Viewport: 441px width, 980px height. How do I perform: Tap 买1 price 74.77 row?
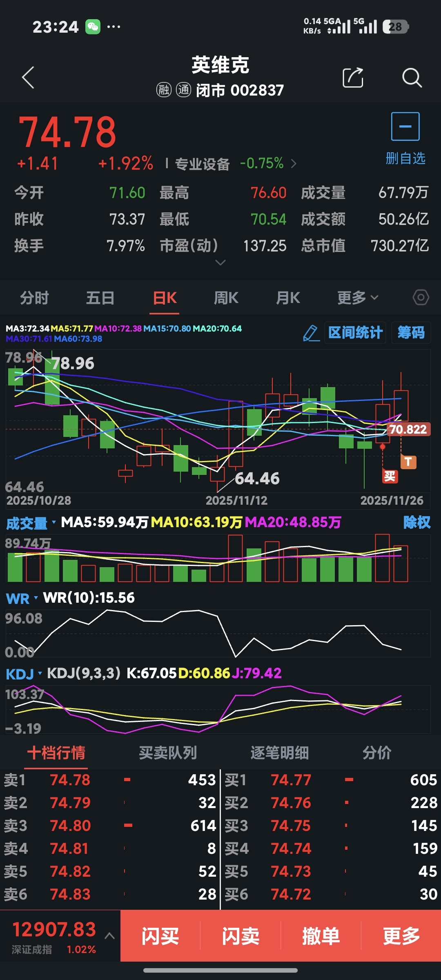(331, 780)
